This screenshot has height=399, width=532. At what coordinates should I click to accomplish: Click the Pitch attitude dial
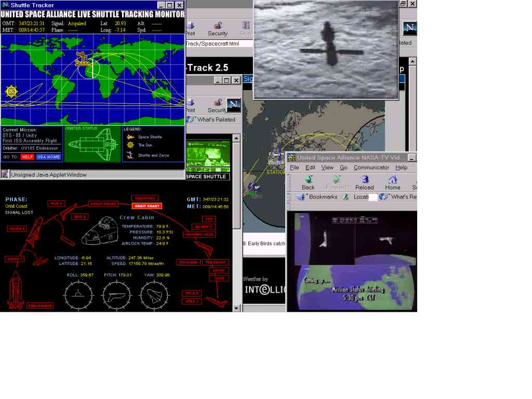tap(116, 295)
